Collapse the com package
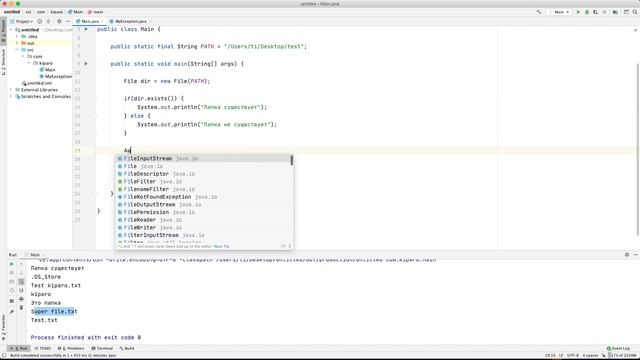 23,56
